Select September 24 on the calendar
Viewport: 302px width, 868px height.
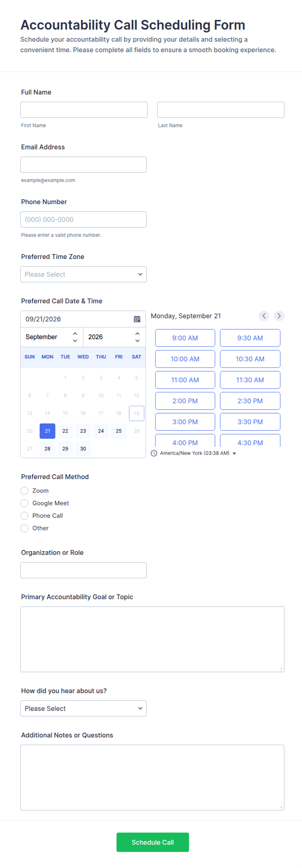click(x=101, y=431)
